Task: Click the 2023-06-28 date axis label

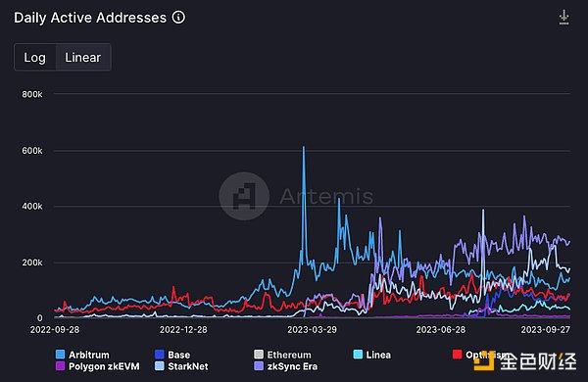Action: [x=441, y=330]
